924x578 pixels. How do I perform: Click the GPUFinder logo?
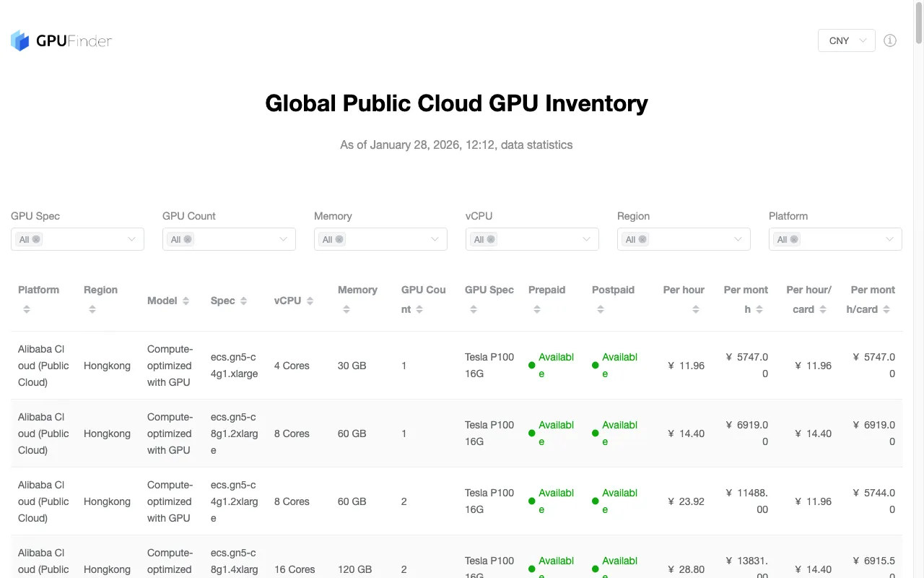pos(61,40)
